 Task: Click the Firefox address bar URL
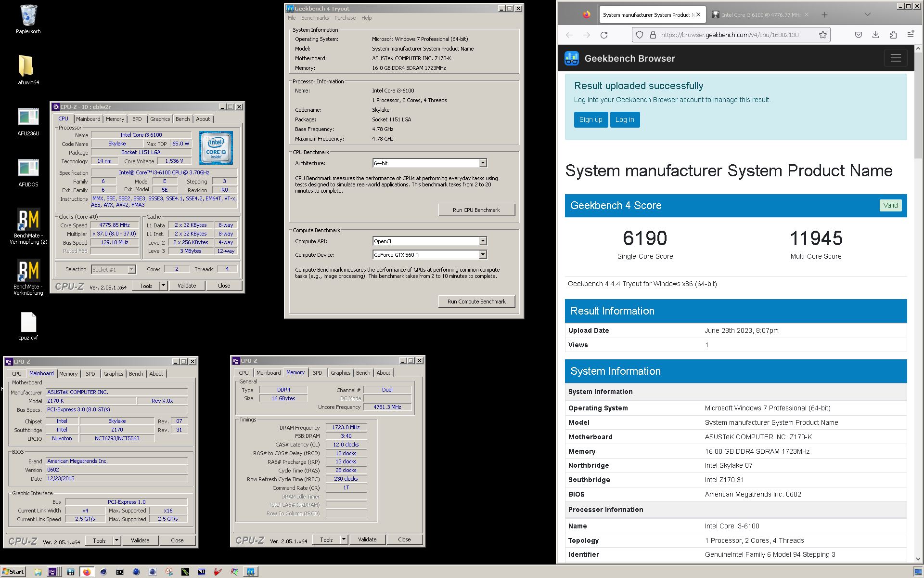pos(730,35)
